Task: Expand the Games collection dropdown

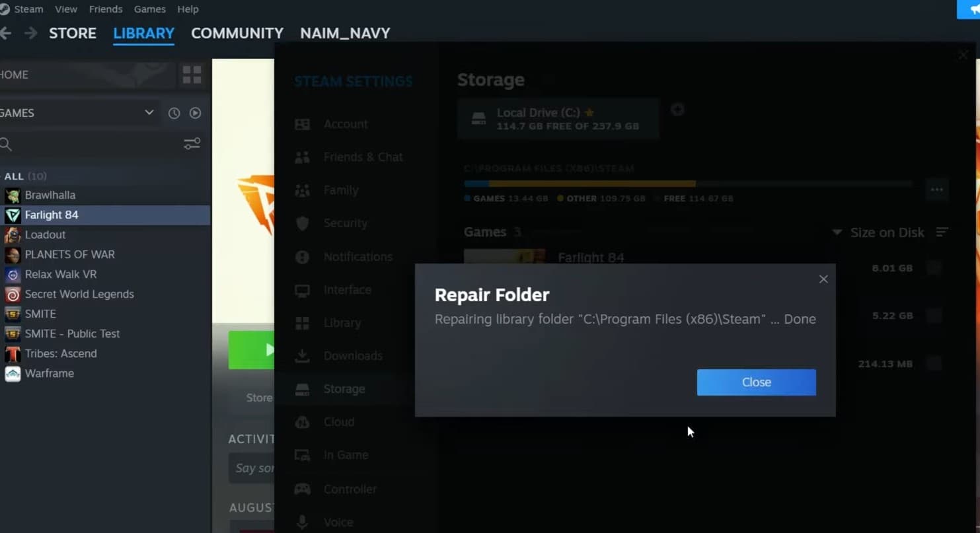Action: [x=149, y=113]
